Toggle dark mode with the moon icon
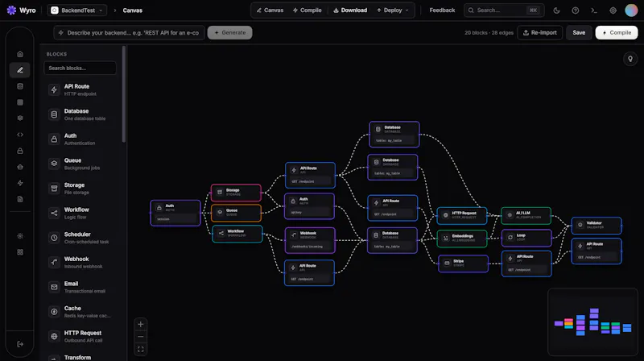644x361 pixels. point(556,10)
